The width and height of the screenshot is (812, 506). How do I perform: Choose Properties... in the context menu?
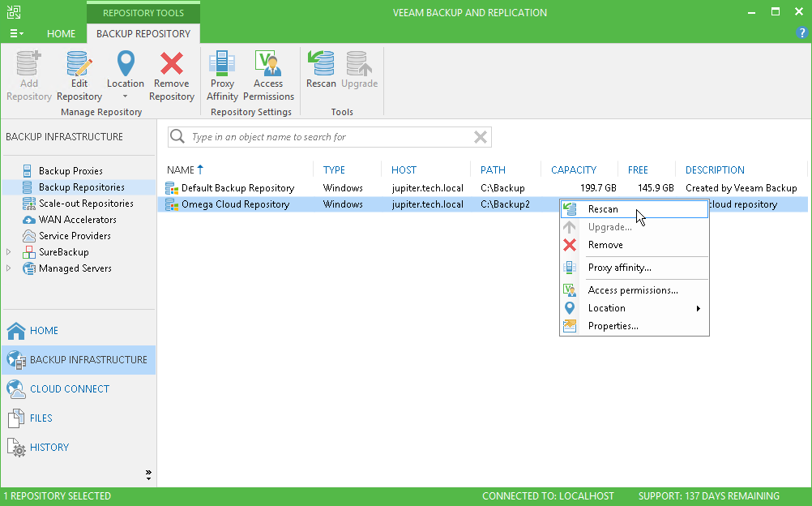(x=635, y=326)
